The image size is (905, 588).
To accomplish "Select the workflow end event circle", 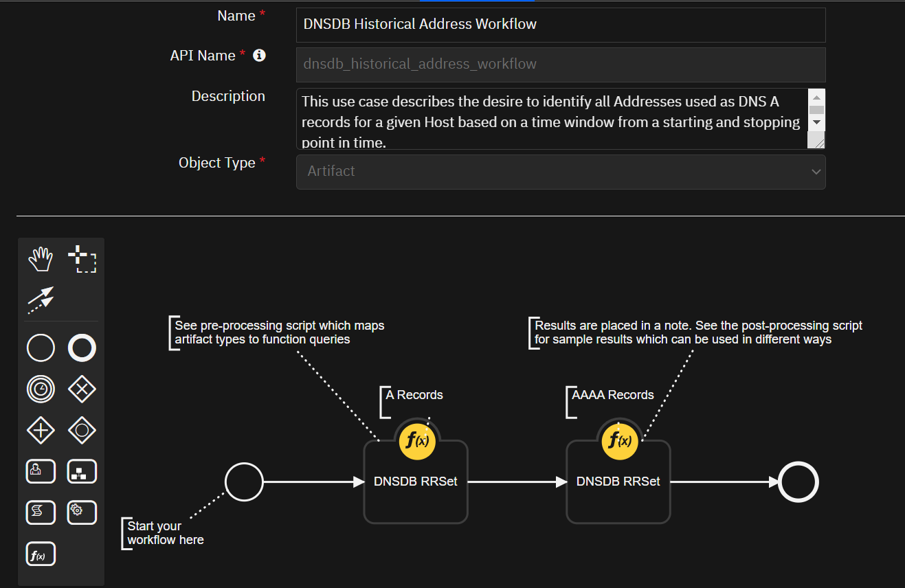I will 798,482.
